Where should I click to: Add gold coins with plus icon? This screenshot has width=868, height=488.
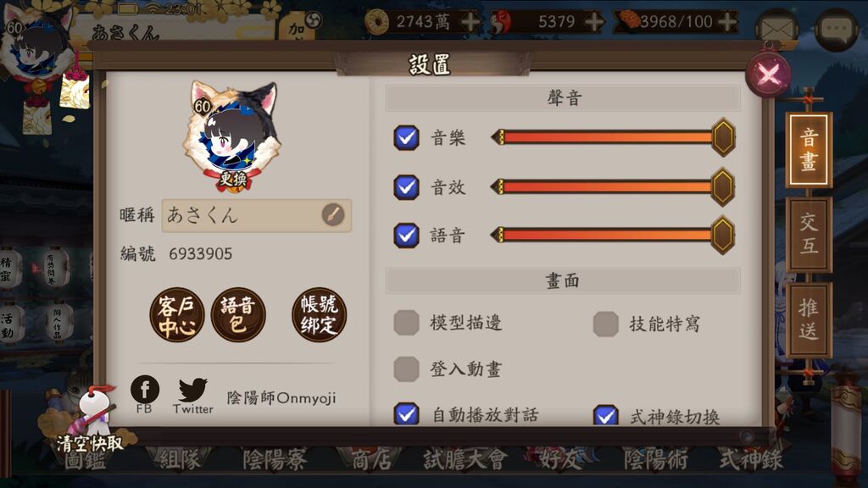tap(470, 21)
